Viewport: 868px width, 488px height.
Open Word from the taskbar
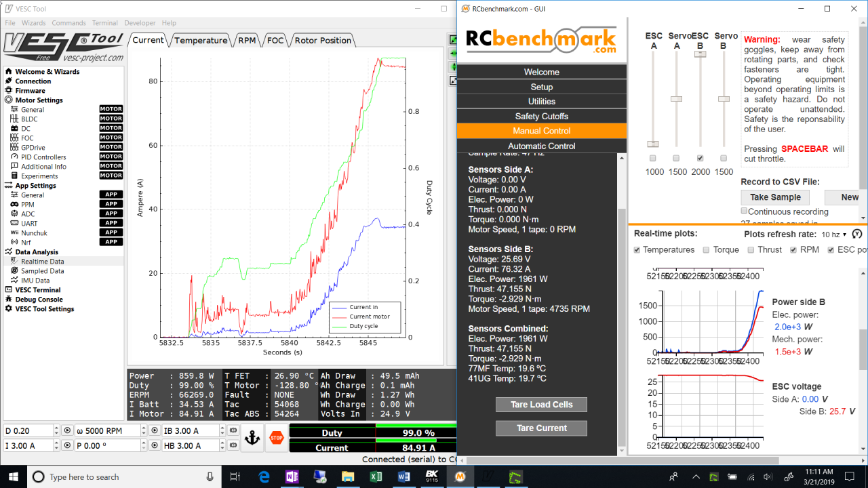[403, 476]
